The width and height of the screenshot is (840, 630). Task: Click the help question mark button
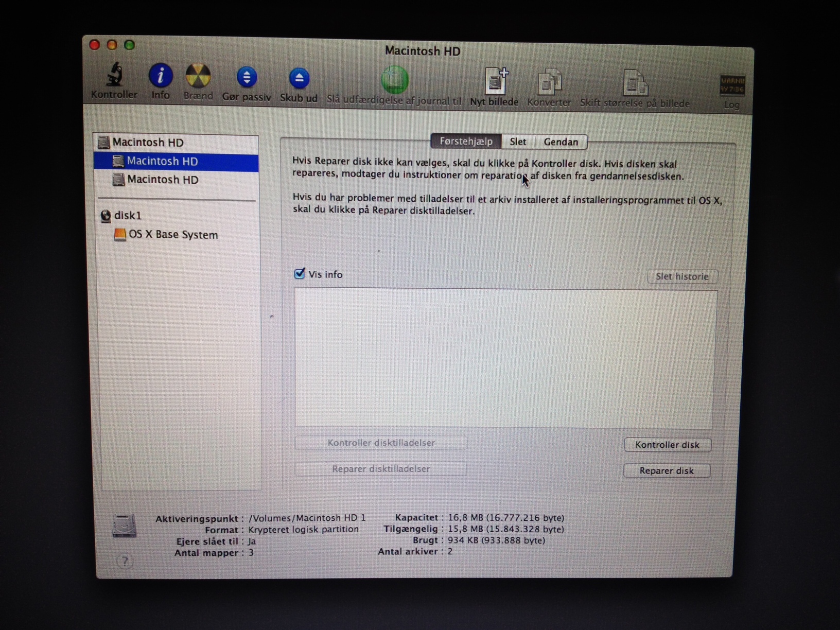point(125,561)
